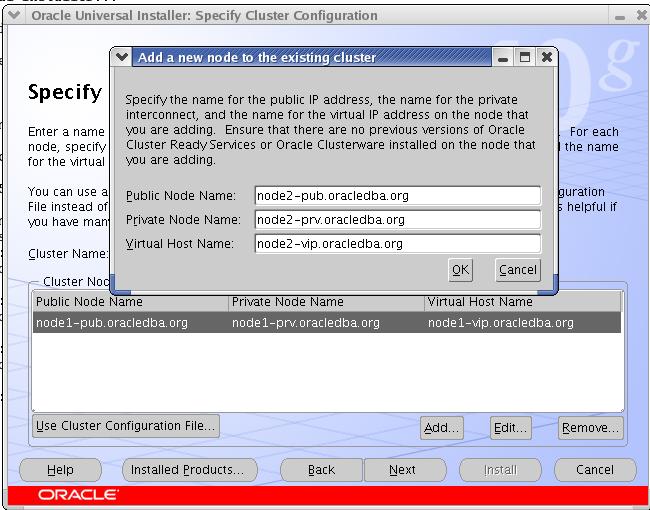Screen dimensions: 650x510
Task: Cancel the Oracle installer
Action: click(595, 470)
